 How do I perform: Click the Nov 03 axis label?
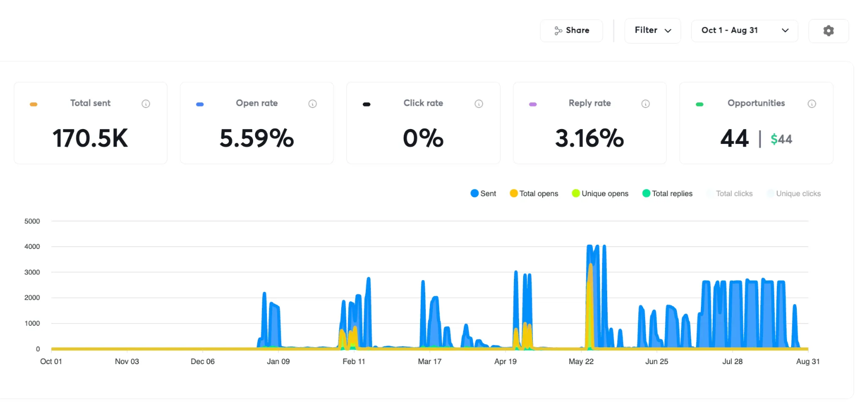click(x=127, y=362)
